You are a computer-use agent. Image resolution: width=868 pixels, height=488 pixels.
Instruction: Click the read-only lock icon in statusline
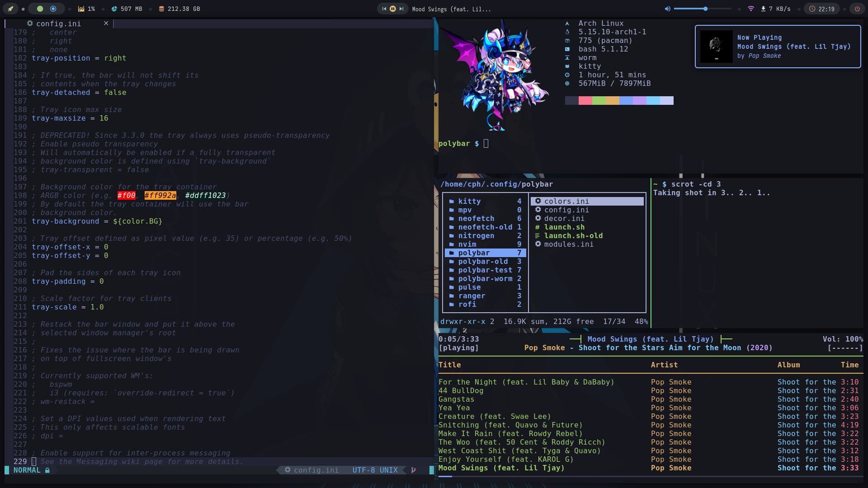(47, 470)
